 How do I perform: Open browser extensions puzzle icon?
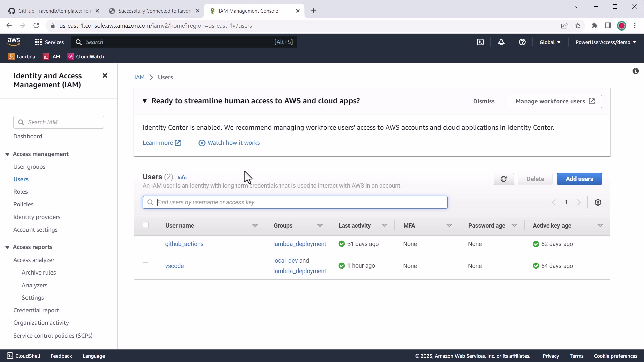pyautogui.click(x=594, y=26)
